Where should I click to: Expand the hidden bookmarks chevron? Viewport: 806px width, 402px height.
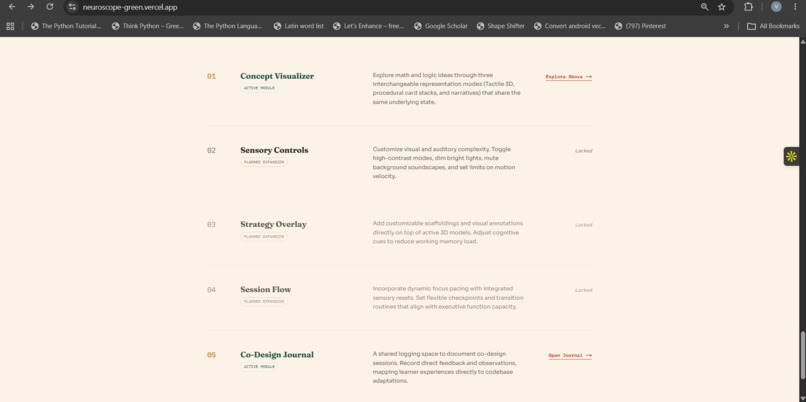click(726, 26)
